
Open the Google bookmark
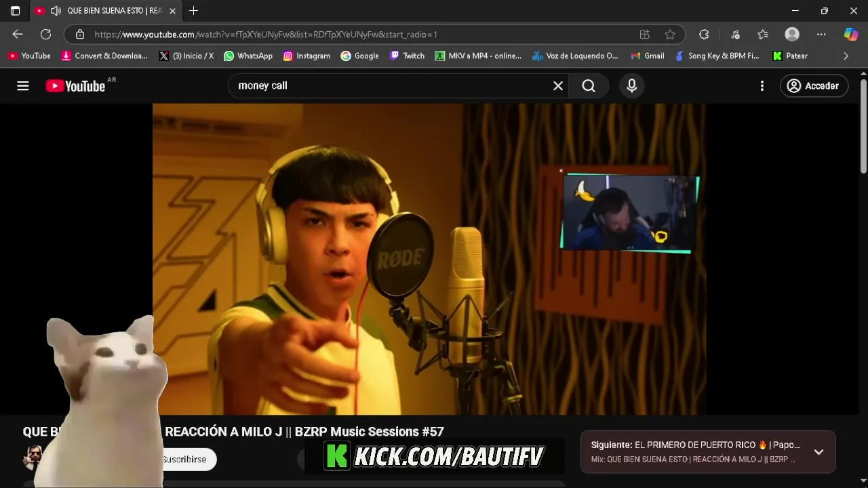(360, 56)
